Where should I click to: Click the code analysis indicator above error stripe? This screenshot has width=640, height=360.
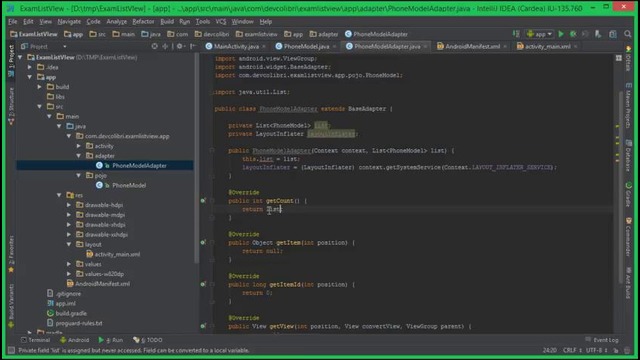tap(619, 58)
